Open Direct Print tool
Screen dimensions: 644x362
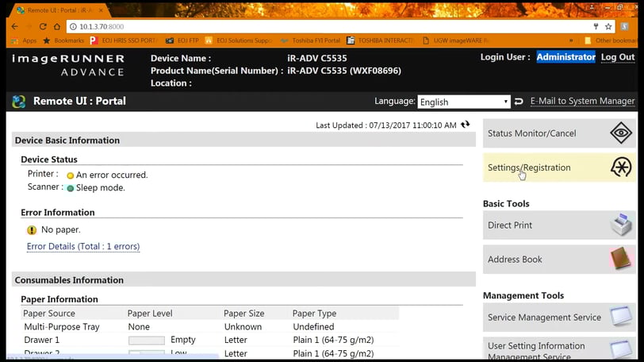(559, 225)
